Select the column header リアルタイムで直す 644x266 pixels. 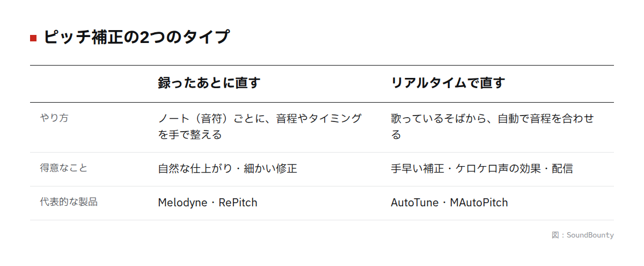(448, 83)
